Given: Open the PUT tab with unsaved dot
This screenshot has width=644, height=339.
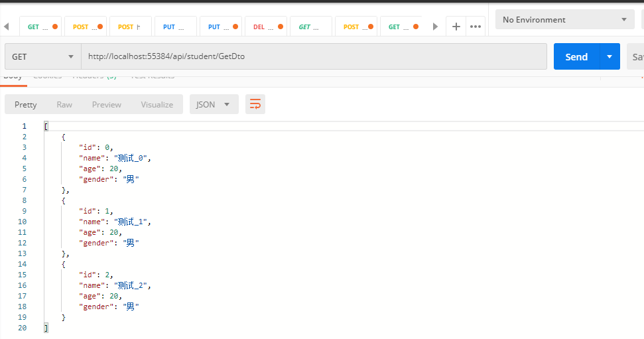Looking at the screenshot, I should [x=221, y=27].
